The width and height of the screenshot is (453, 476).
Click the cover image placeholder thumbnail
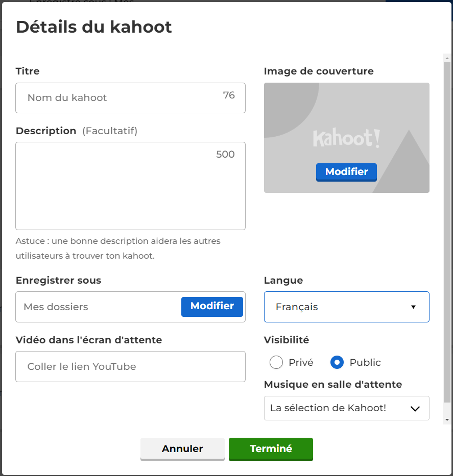tap(347, 138)
